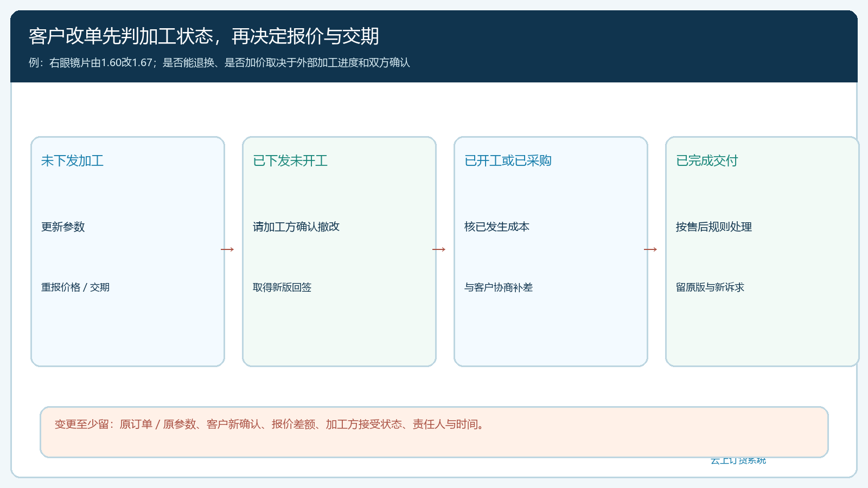Click 重报价格 / 交期 line
Screen dimensions: 868x488
[x=75, y=287]
